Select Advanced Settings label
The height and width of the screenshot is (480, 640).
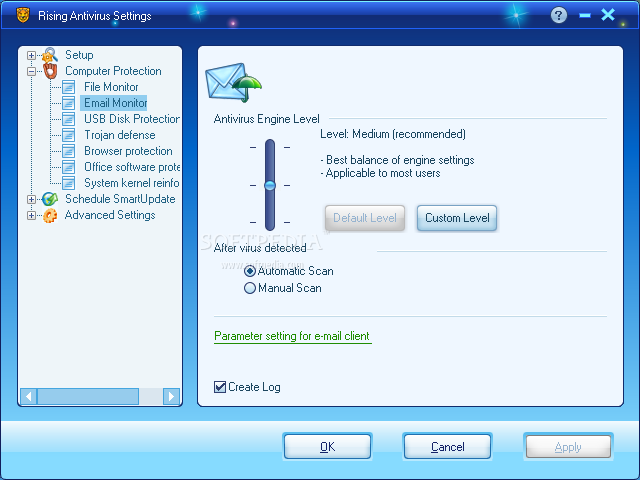tap(110, 215)
